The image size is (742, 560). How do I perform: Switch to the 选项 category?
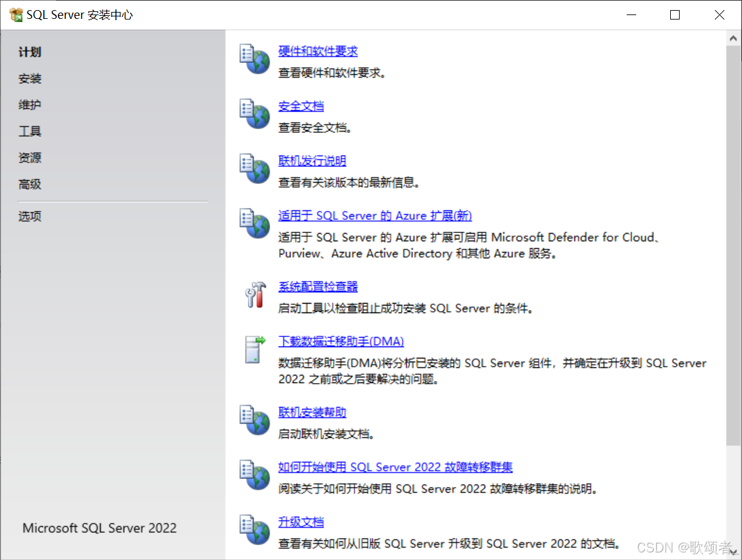tap(30, 216)
